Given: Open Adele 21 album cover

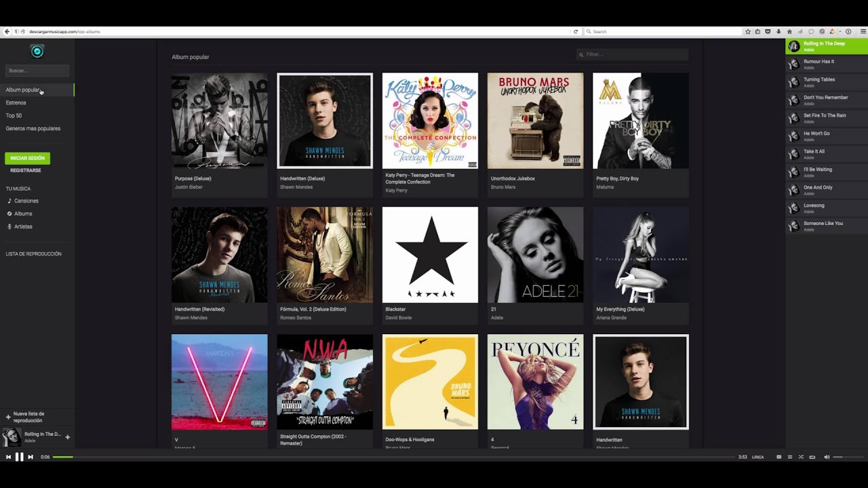Looking at the screenshot, I should (x=535, y=255).
